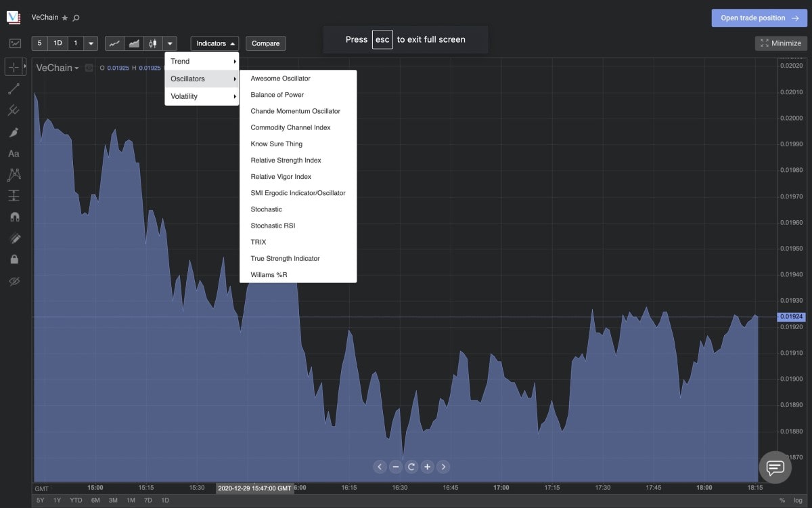
Task: Collapse the Indicators dropdown
Action: [215, 43]
